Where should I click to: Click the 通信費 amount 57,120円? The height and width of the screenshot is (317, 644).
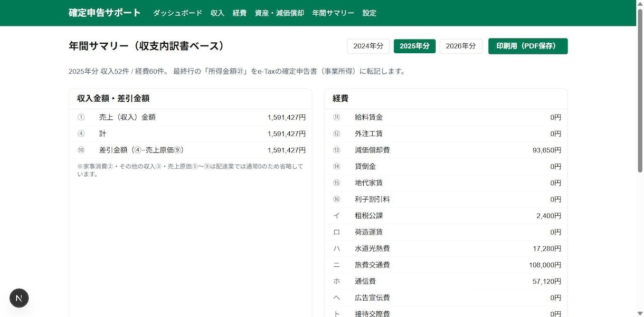pos(547,281)
